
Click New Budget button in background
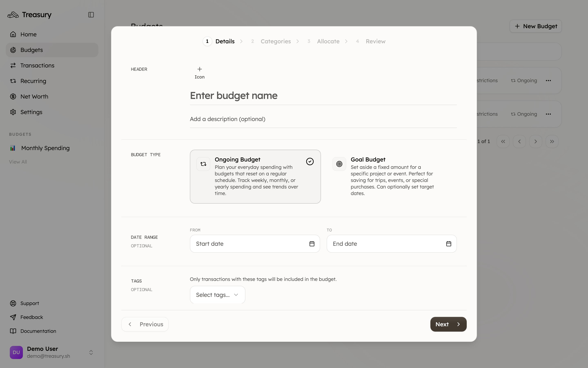[536, 26]
